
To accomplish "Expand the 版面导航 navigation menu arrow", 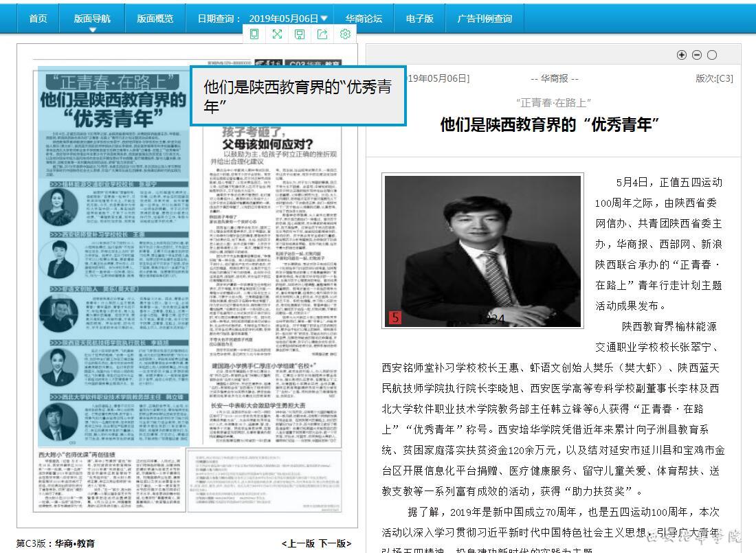I will click(93, 30).
